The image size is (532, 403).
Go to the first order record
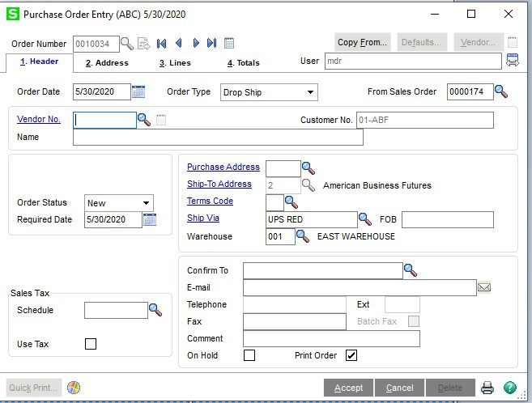point(161,44)
